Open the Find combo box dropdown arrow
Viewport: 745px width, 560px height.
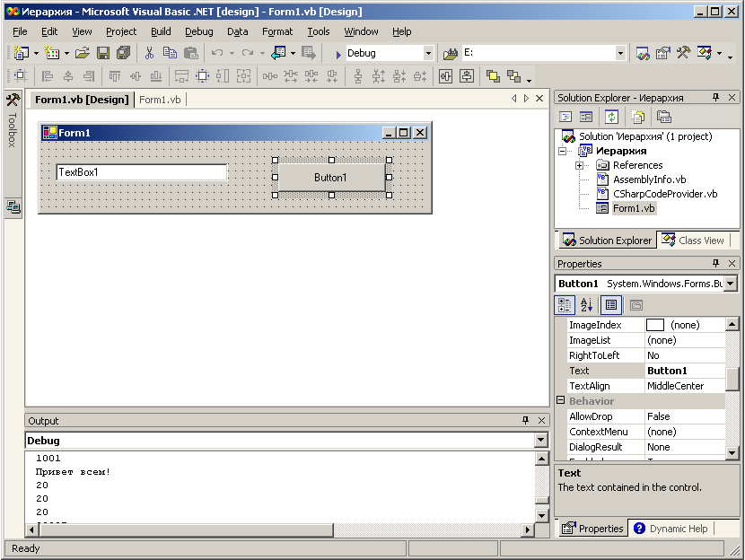tap(620, 53)
